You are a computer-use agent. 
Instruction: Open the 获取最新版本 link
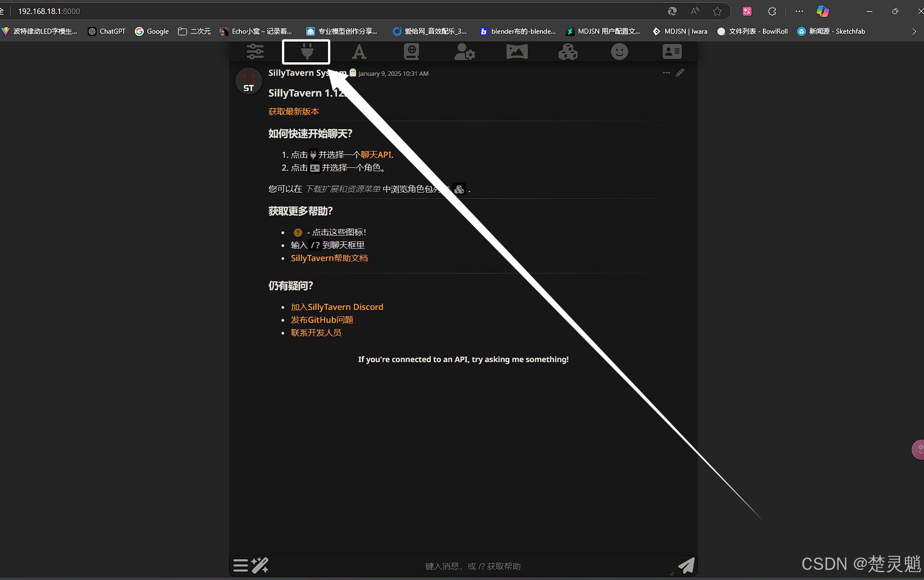pyautogui.click(x=294, y=112)
